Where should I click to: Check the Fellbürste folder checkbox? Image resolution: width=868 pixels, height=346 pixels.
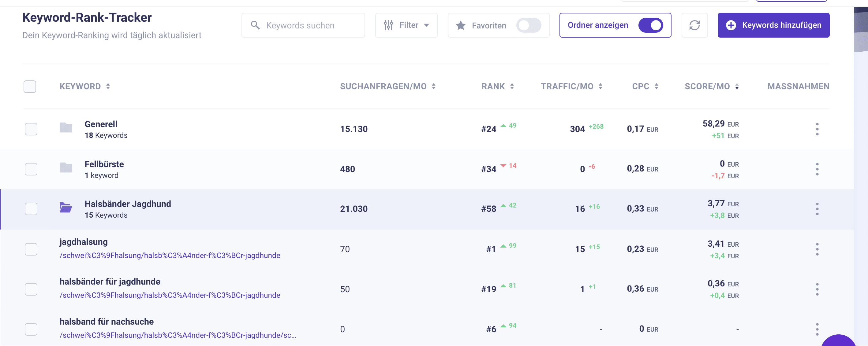31,169
